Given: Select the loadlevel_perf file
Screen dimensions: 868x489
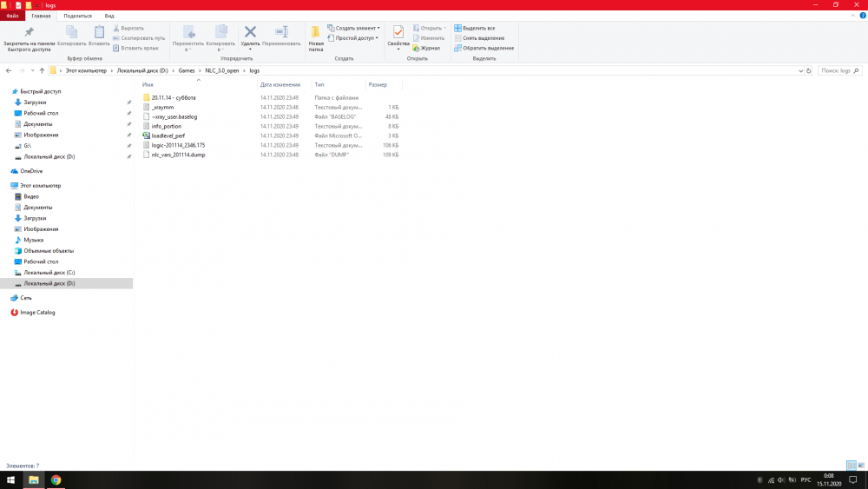Looking at the screenshot, I should click(168, 135).
